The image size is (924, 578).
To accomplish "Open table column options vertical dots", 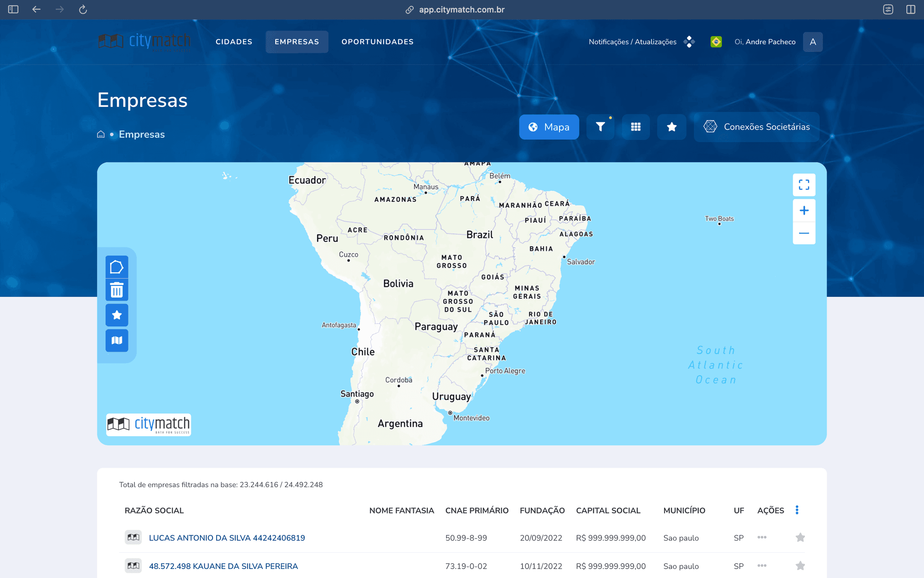I will [797, 510].
